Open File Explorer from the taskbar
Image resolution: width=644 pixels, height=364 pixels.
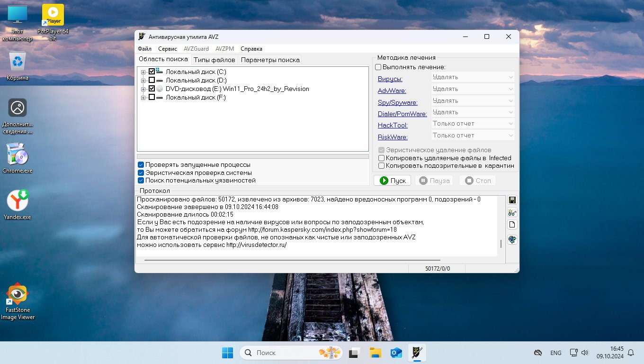click(x=376, y=353)
